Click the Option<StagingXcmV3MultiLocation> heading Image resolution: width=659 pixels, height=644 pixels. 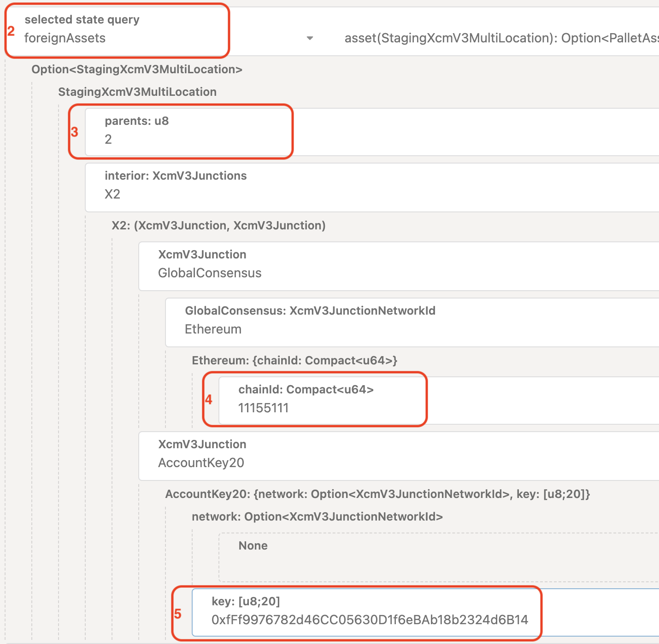137,69
